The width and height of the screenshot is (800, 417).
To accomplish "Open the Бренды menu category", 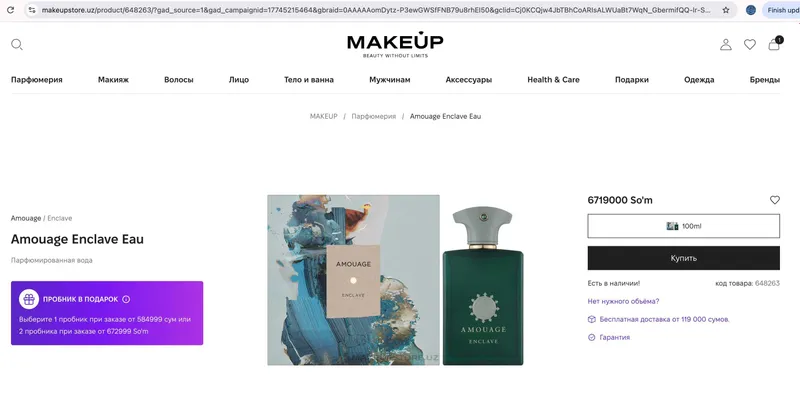I will (765, 80).
